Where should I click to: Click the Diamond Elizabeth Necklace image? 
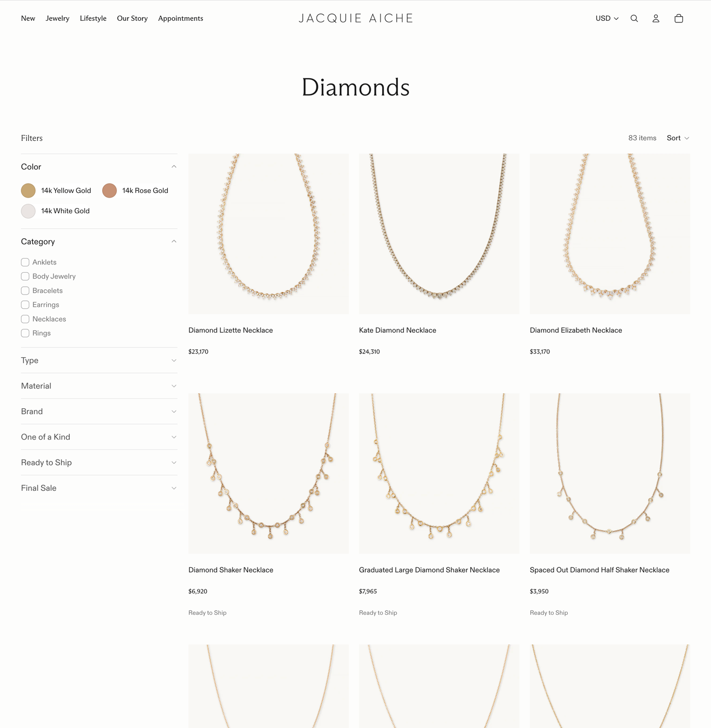[x=610, y=234]
